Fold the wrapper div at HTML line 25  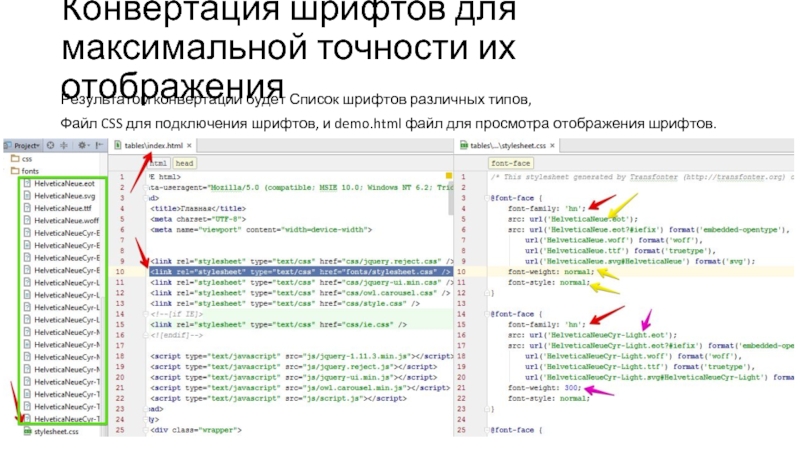146,430
